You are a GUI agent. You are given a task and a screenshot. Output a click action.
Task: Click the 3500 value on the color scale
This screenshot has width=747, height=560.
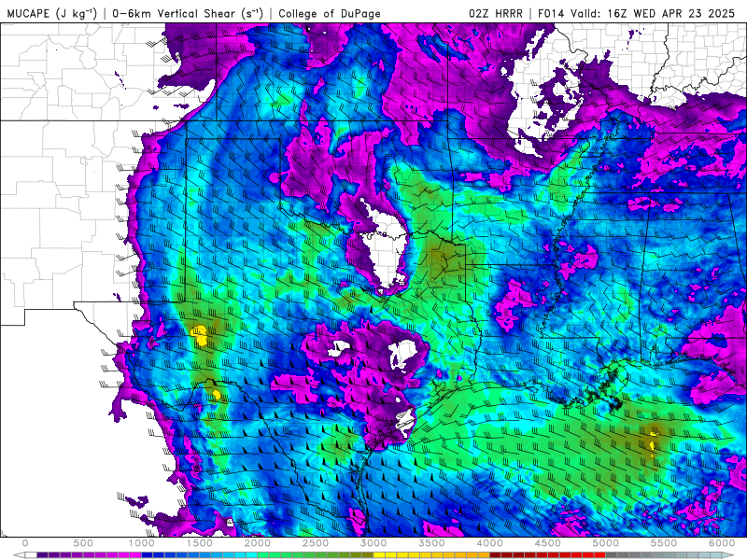(x=432, y=543)
